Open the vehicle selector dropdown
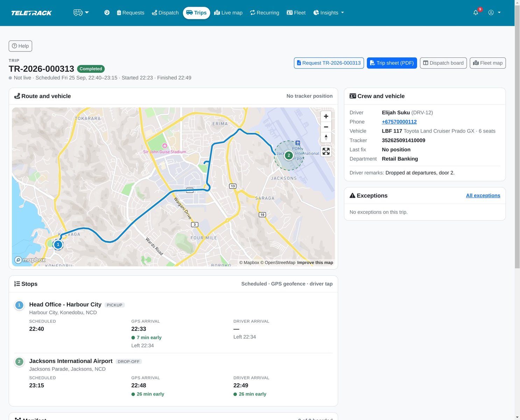The width and height of the screenshot is (520, 420). 81,13
